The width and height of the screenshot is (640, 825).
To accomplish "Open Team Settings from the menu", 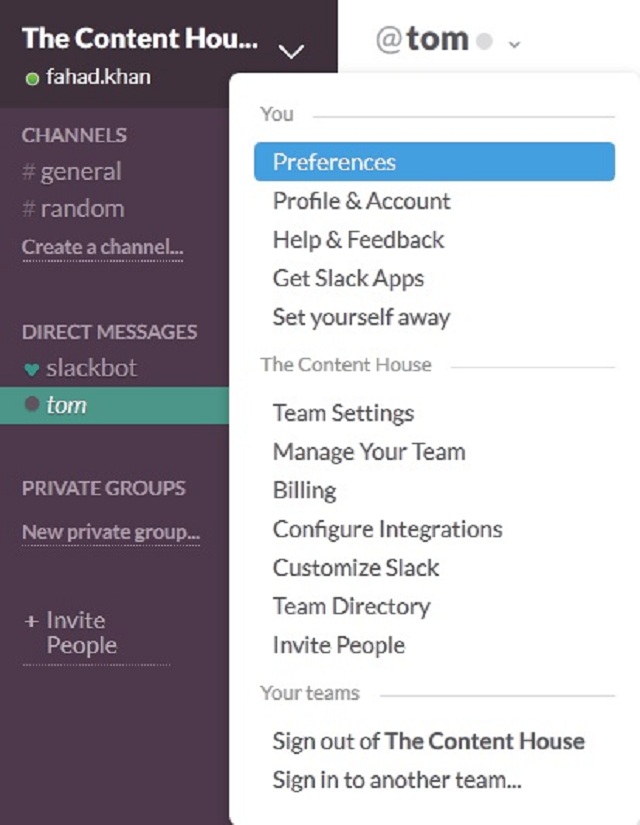I will (x=342, y=412).
